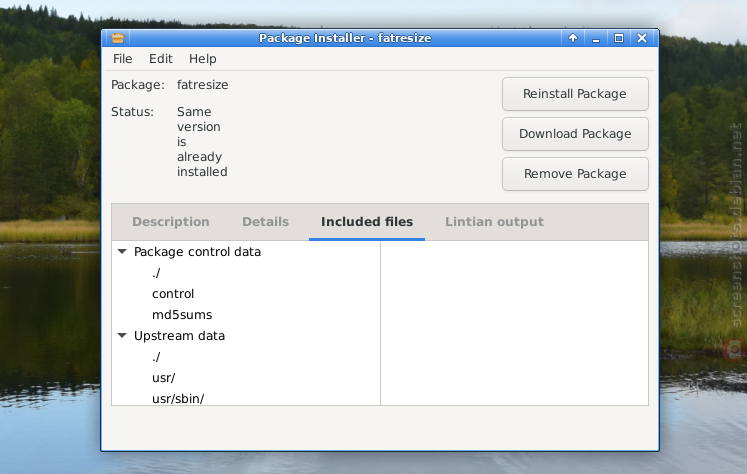Open the Edit menu

click(x=161, y=59)
